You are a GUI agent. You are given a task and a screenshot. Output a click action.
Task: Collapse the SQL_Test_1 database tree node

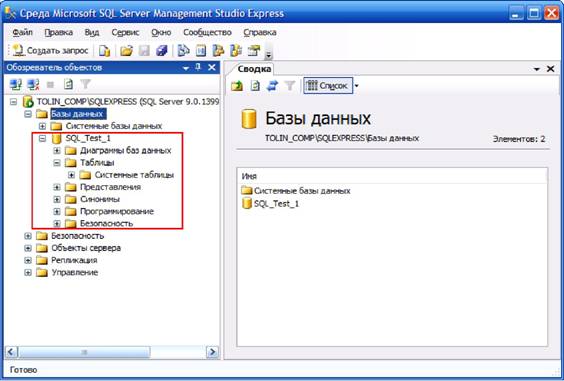coord(42,139)
